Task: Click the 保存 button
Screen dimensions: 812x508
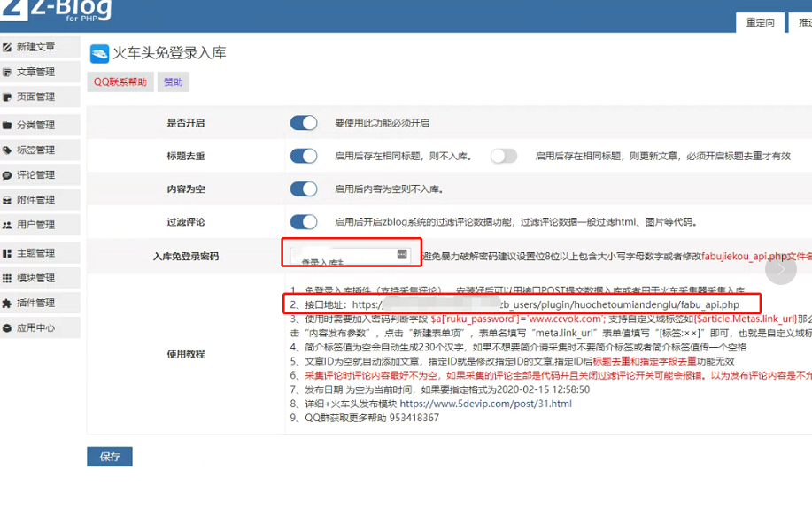Action: click(110, 456)
